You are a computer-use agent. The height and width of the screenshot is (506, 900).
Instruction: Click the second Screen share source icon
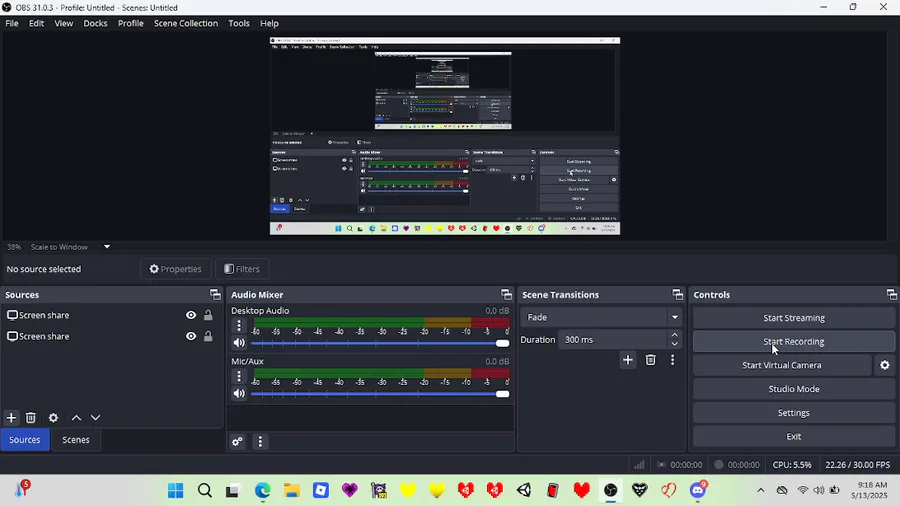pyautogui.click(x=12, y=336)
